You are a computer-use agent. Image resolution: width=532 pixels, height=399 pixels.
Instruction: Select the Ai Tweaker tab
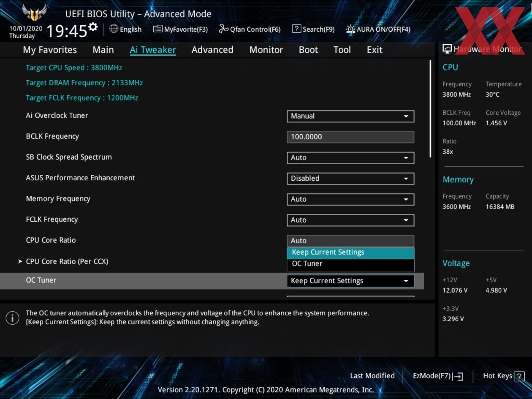coord(153,50)
